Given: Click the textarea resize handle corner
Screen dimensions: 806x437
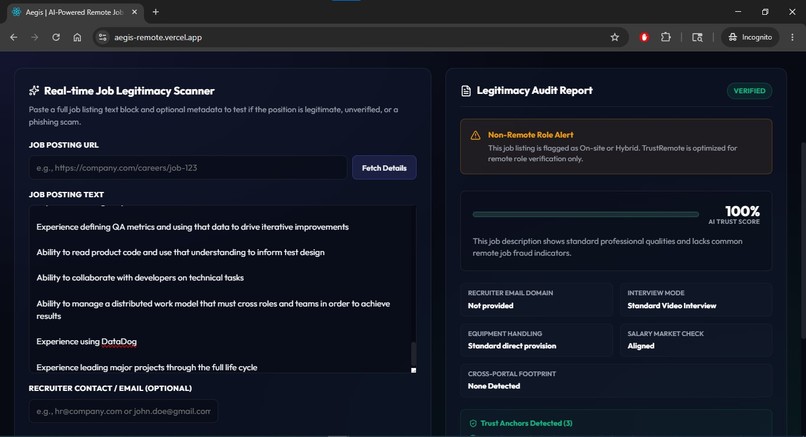Looking at the screenshot, I should (x=413, y=370).
